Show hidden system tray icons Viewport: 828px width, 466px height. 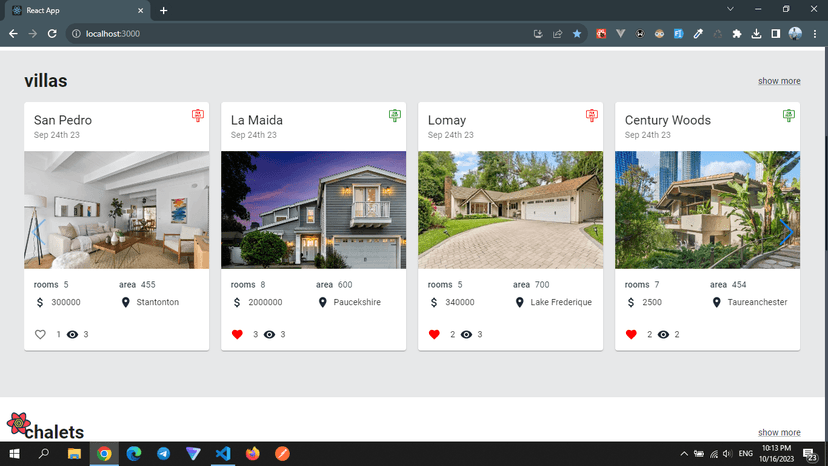click(684, 454)
